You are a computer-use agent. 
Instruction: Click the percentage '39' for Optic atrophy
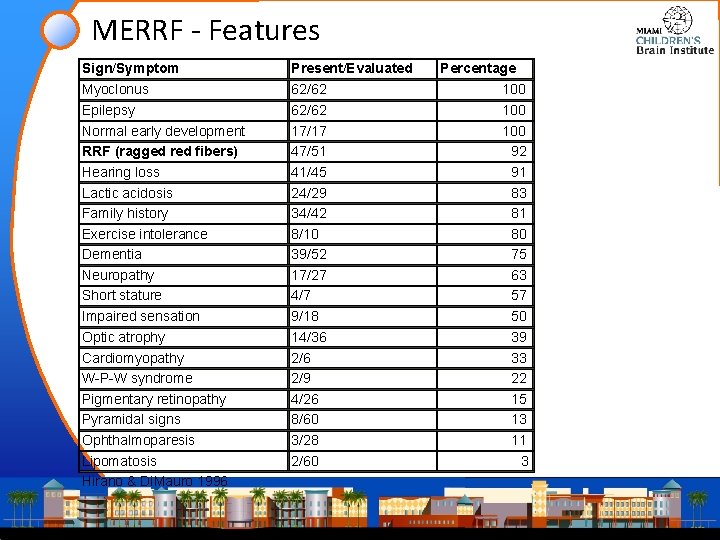coord(518,338)
